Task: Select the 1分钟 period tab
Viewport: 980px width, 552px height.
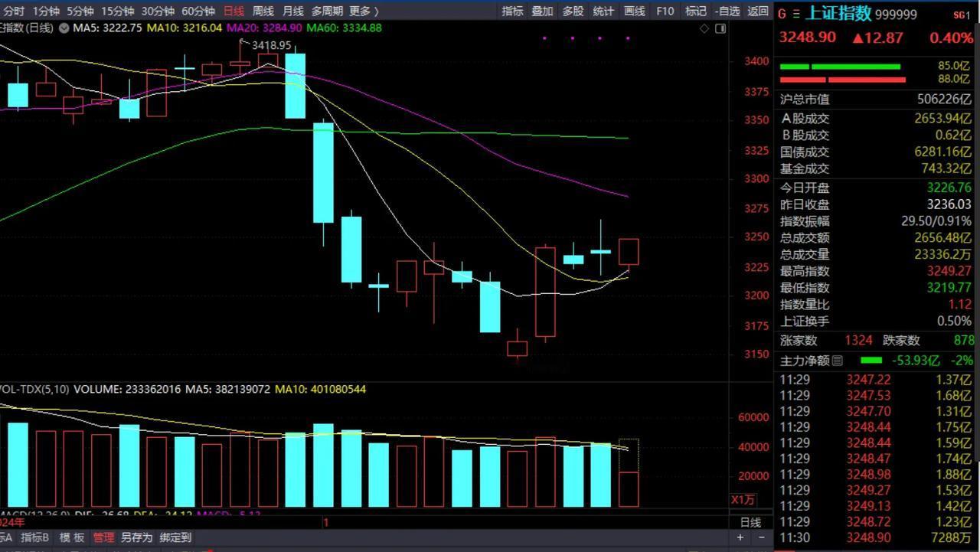Action: coord(46,11)
